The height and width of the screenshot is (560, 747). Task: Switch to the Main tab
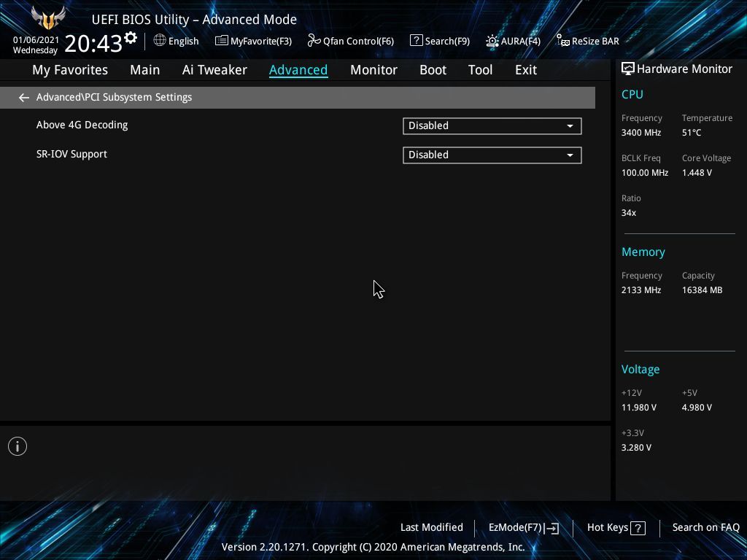pyautogui.click(x=145, y=70)
